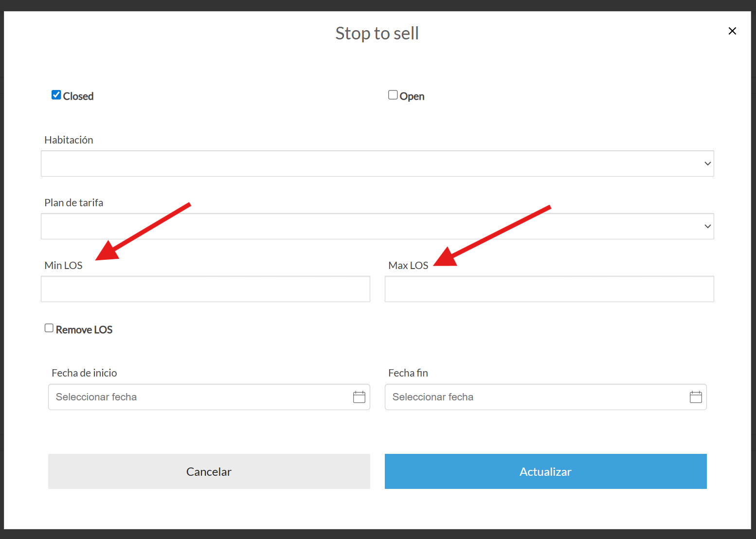This screenshot has width=756, height=539.
Task: Click the Min LOS label text
Action: pos(63,266)
